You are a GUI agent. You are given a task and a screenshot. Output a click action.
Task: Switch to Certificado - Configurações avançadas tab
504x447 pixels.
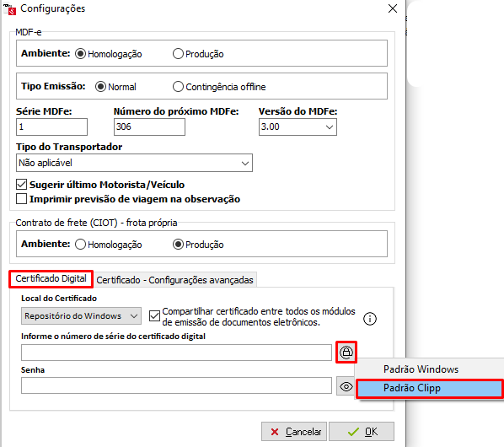(x=174, y=280)
